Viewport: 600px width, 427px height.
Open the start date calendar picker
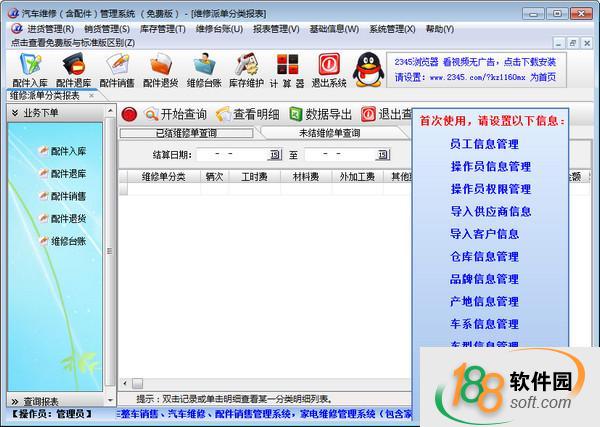(275, 155)
